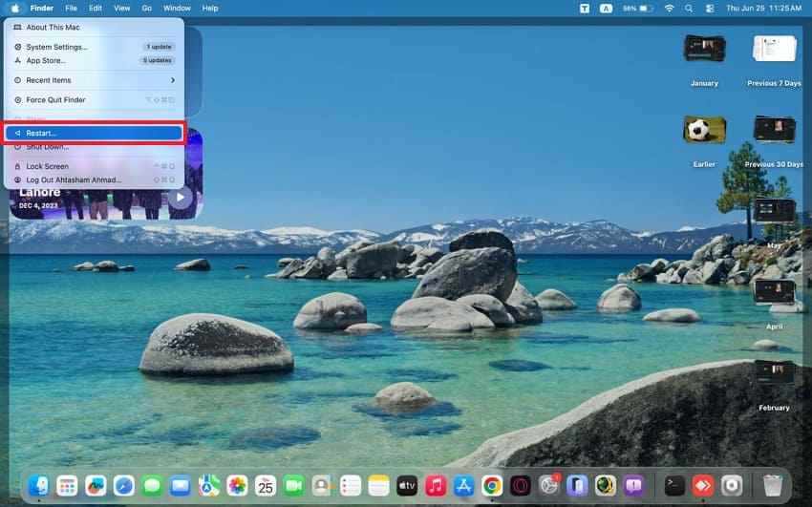
Task: Click the input source A icon
Action: (606, 9)
